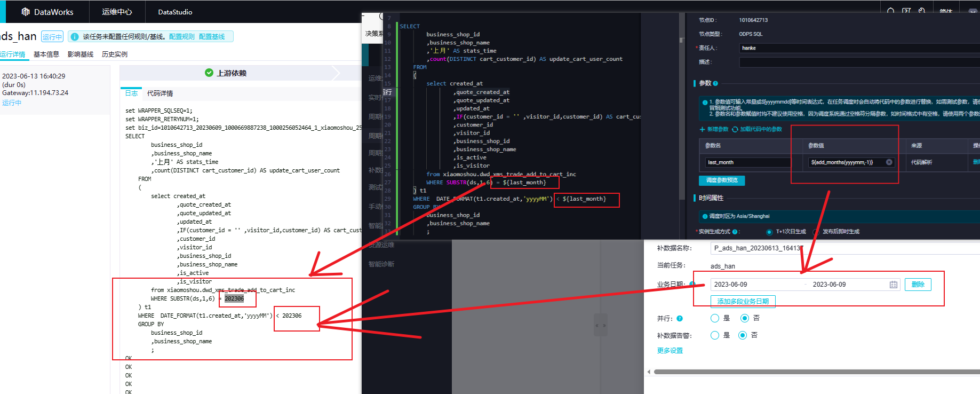This screenshot has width=980, height=394.
Task: Click the ${last_month} variable on the WHERE SUBSTR line
Action: [x=524, y=183]
